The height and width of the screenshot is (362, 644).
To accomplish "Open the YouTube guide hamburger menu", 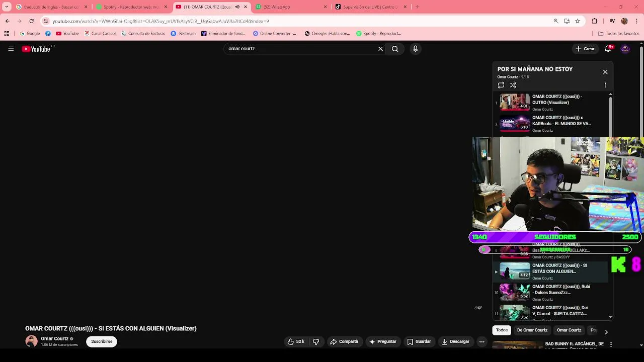I will tap(11, 49).
